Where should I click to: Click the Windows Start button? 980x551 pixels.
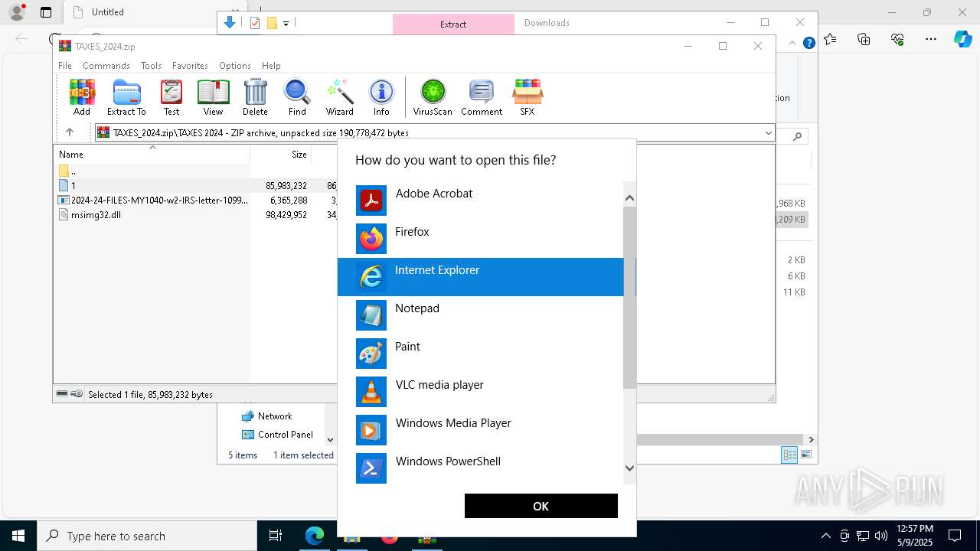click(18, 536)
